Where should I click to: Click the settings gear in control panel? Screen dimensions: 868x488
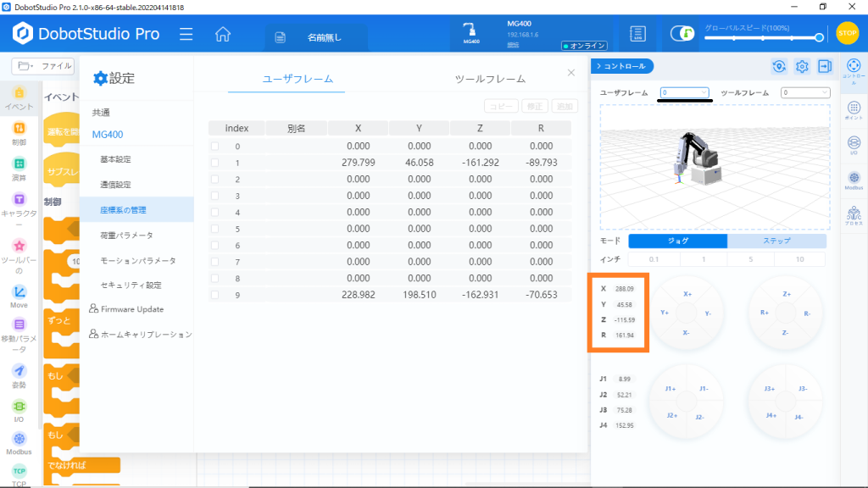(802, 66)
